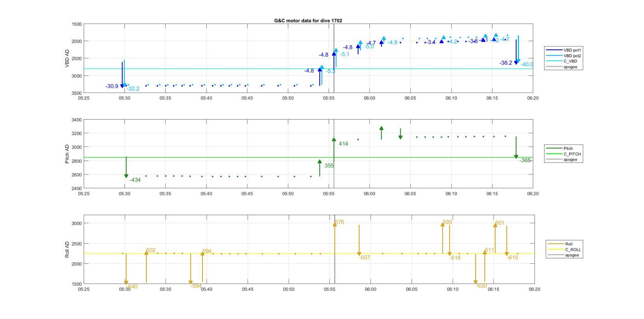
Task: Select 'apogee' in the VBD plot legend
Action: [x=562, y=67]
